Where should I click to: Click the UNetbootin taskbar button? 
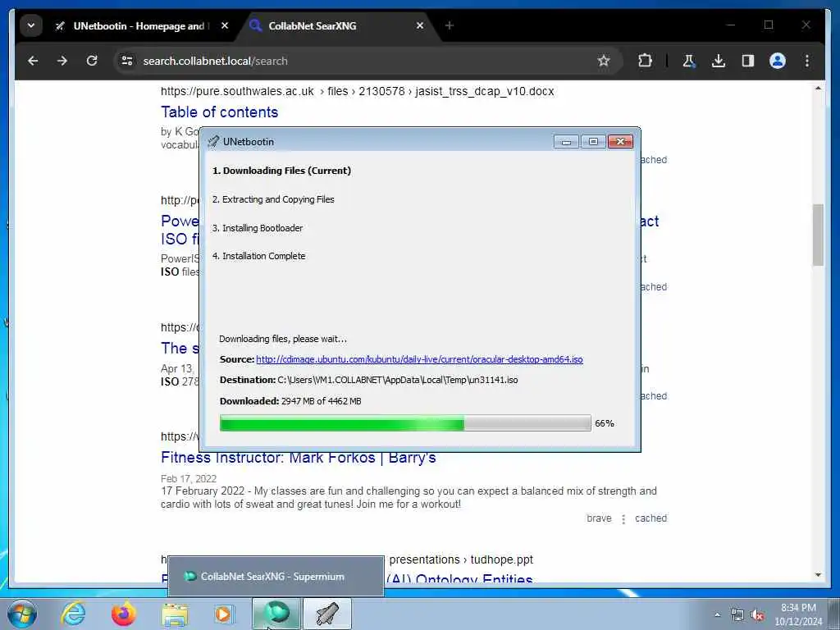click(327, 614)
